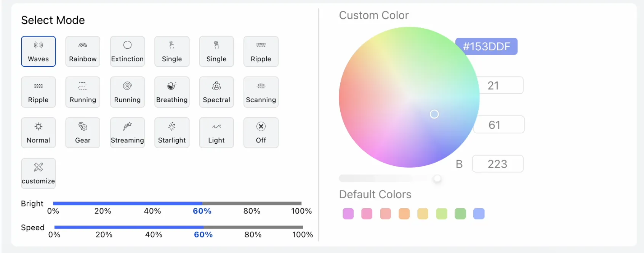Click the red value field showing 21

(x=500, y=85)
